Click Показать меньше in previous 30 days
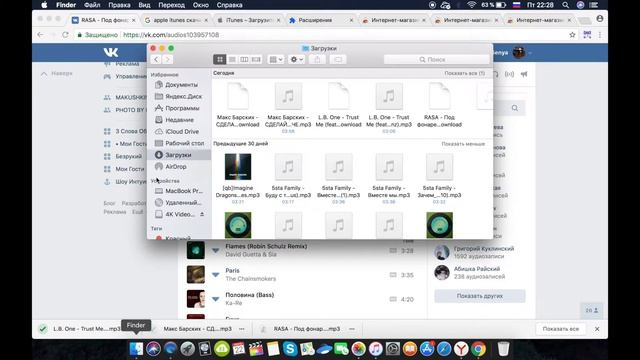This screenshot has width=640, height=360. tap(463, 144)
